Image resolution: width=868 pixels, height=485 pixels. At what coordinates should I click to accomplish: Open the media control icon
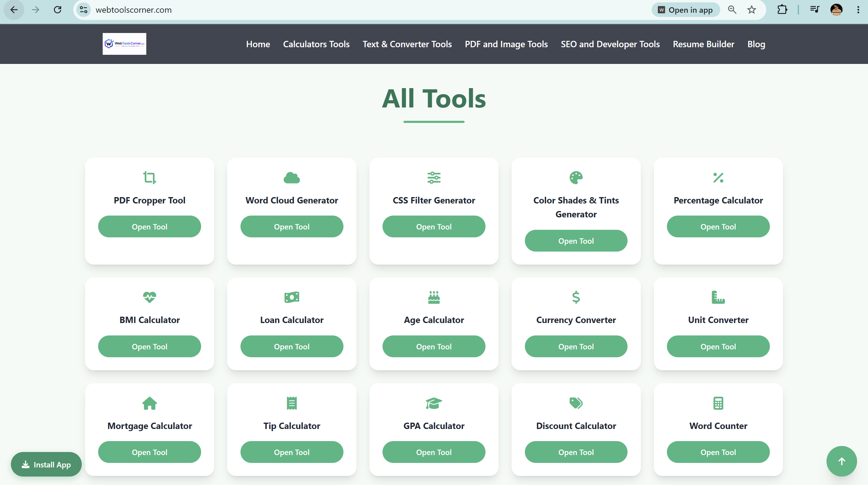(x=814, y=10)
